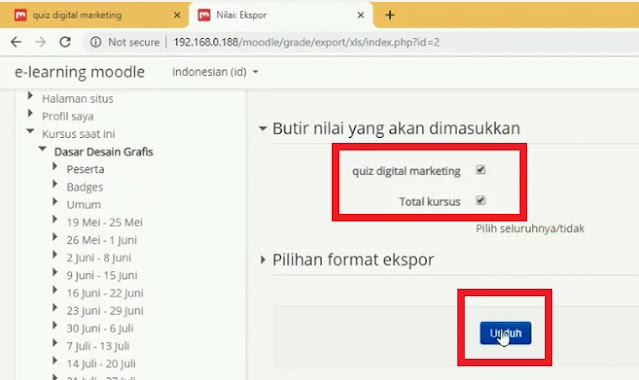This screenshot has width=639, height=380.
Task: Open Peserta navigation link
Action: click(x=85, y=169)
